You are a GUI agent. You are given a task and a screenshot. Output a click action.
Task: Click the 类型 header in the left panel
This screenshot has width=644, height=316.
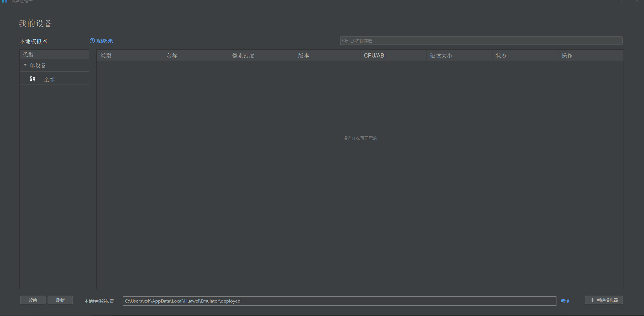click(54, 54)
